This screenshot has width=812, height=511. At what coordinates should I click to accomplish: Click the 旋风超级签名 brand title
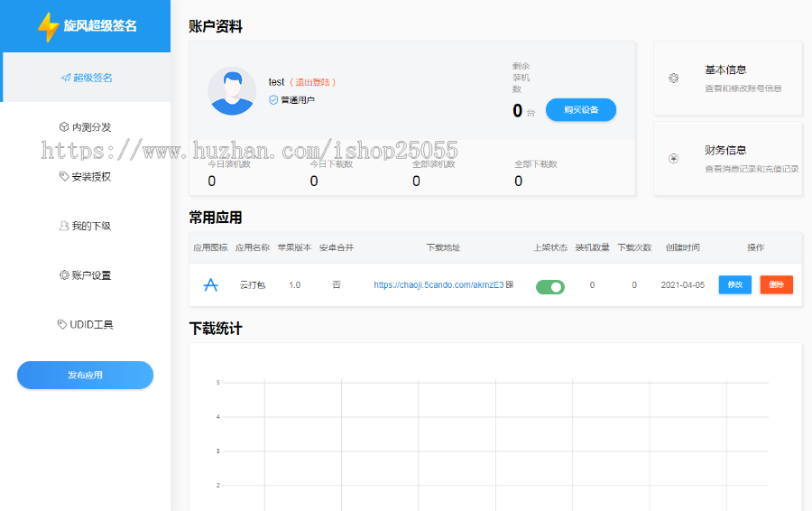[100, 25]
